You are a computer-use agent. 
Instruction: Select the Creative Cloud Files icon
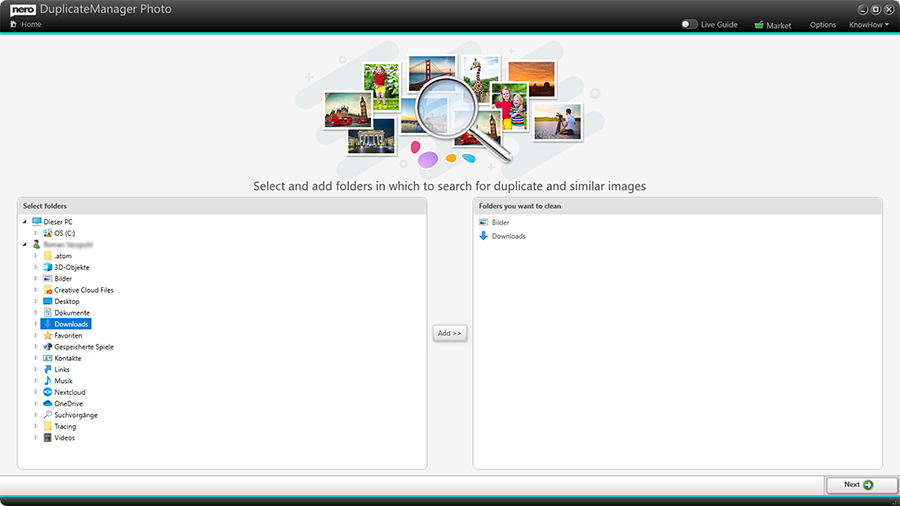[x=48, y=290]
